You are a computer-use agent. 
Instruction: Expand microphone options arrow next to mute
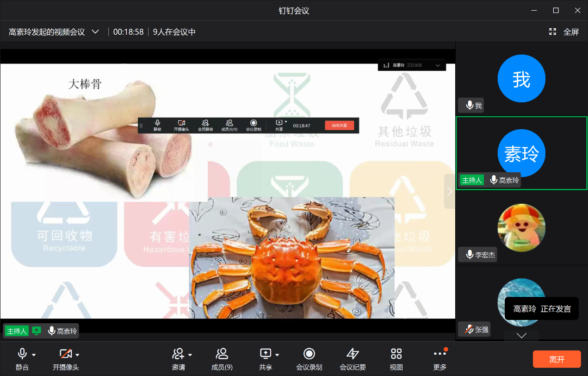click(x=34, y=355)
